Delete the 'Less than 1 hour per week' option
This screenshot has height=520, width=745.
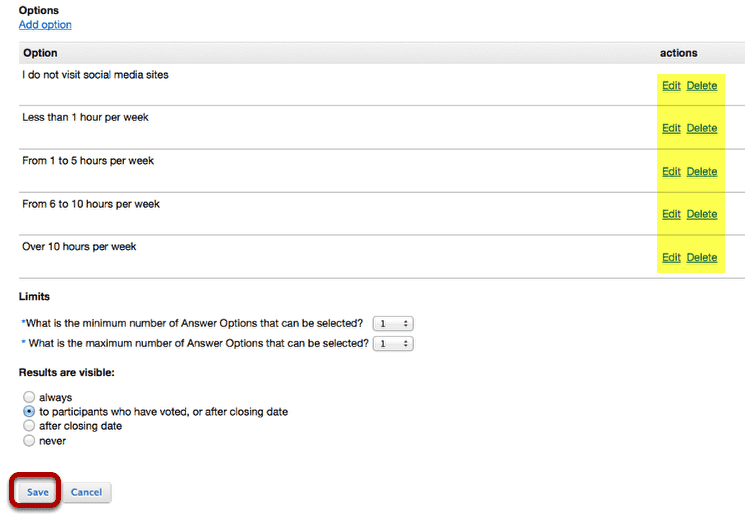(702, 128)
